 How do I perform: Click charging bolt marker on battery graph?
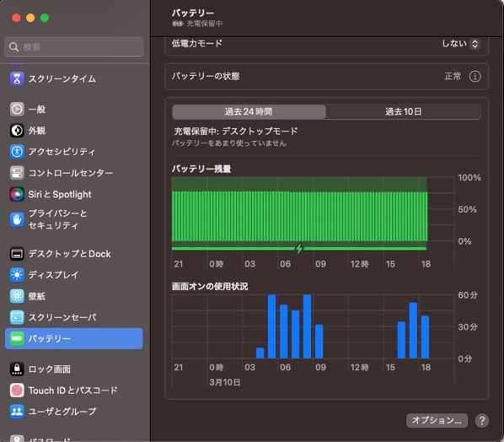pos(299,248)
